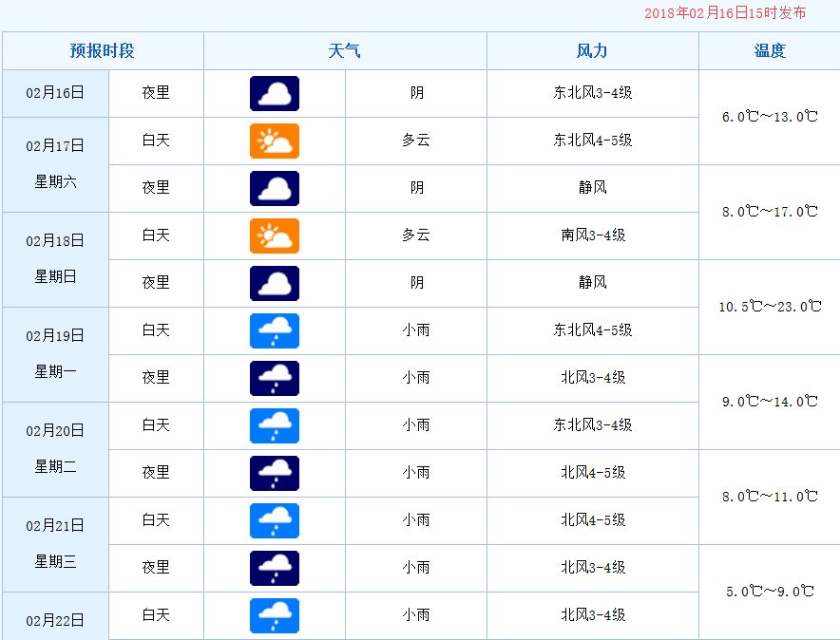Image resolution: width=840 pixels, height=640 pixels.
Task: Click 东北风4-5级 in the 02月17日 daytime row
Action: point(593,141)
